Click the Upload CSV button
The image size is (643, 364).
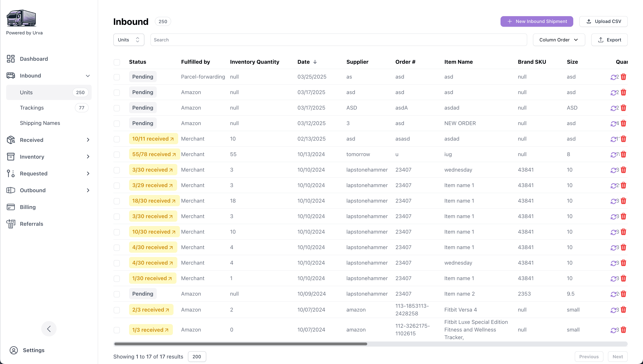603,21
